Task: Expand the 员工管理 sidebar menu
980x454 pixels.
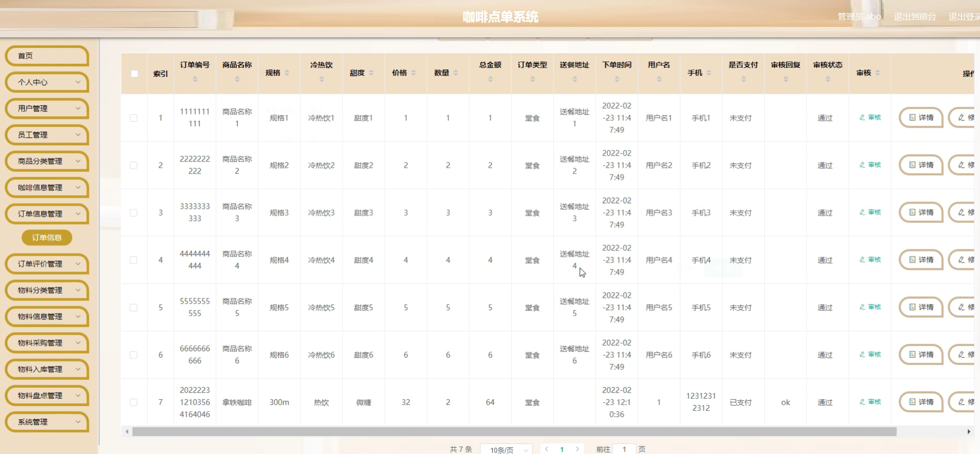Action: click(47, 135)
